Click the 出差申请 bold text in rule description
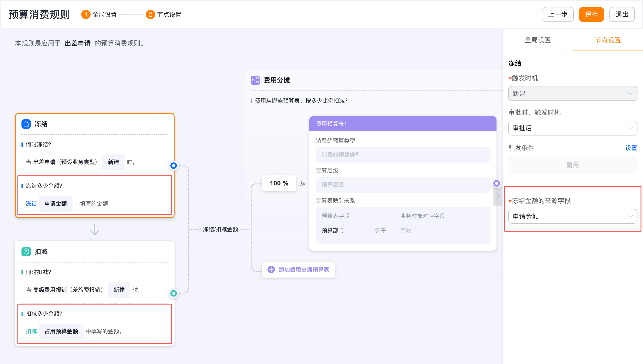Image resolution: width=643 pixels, height=364 pixels. (78, 43)
